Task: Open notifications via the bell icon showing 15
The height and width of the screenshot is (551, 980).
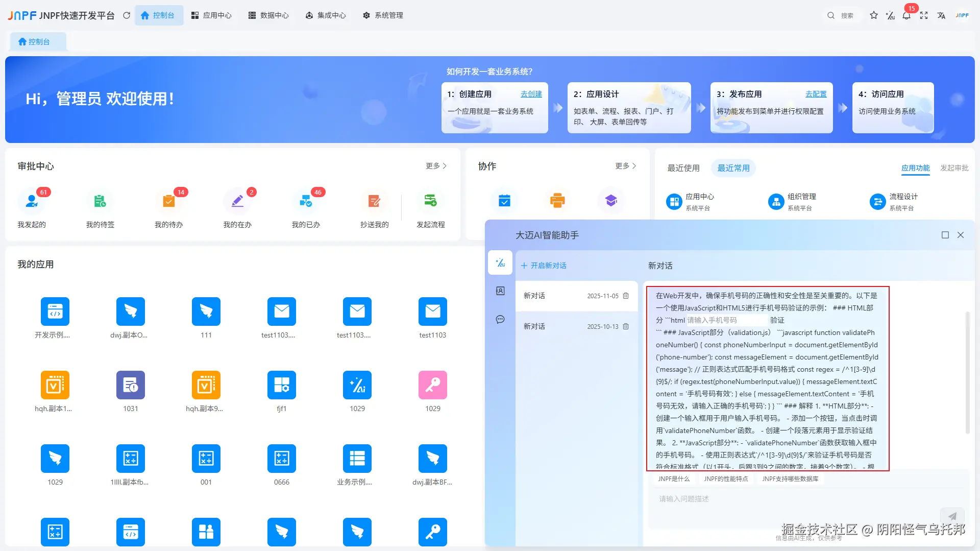Action: 906,16
